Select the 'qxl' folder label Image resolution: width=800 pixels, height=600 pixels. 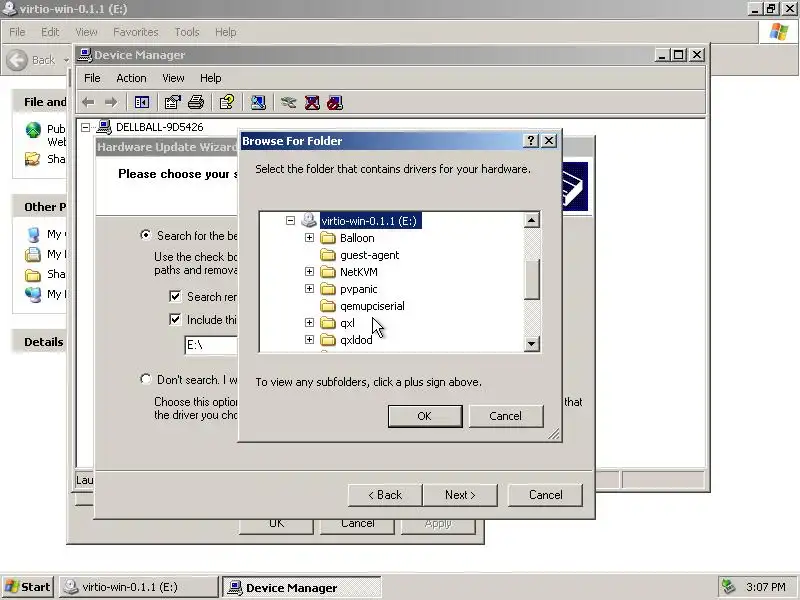(x=347, y=323)
